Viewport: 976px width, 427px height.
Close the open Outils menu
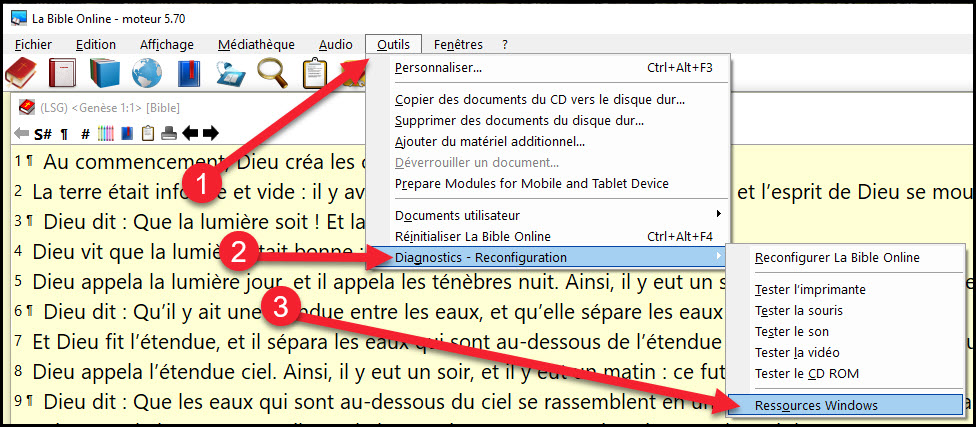click(393, 44)
